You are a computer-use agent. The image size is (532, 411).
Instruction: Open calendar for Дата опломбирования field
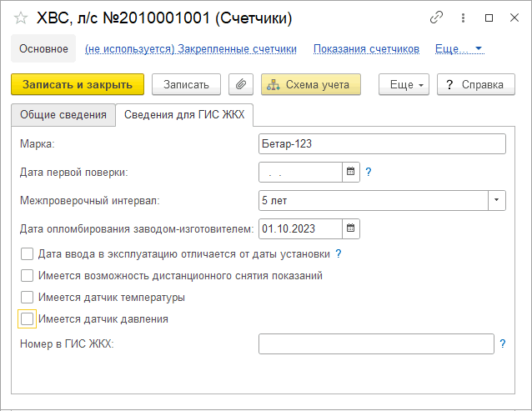(x=351, y=228)
